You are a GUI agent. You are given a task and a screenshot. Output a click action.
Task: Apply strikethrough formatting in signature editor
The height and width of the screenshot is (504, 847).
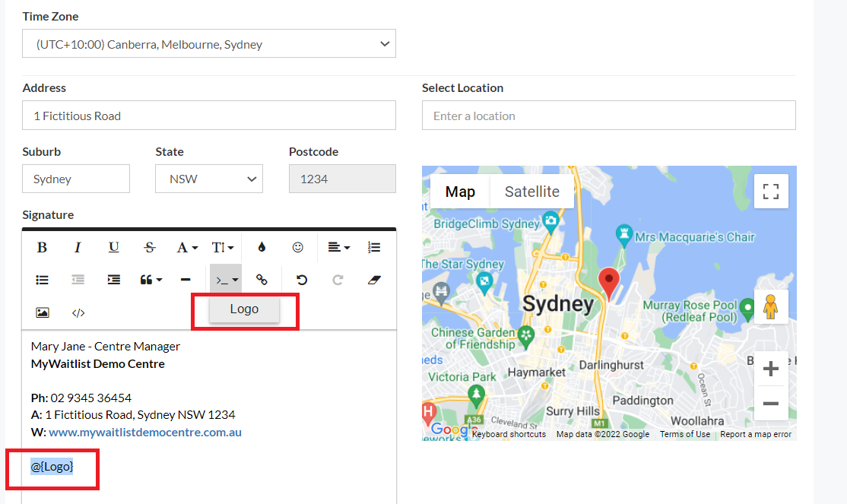[150, 247]
